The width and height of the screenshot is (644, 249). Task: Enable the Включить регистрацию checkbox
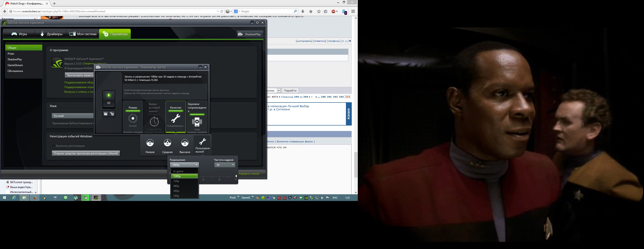53,146
